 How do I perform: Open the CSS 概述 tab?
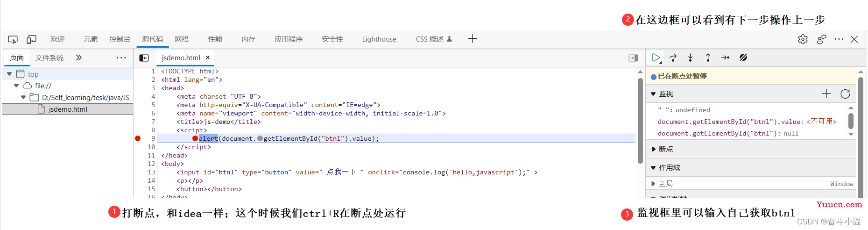tap(434, 39)
